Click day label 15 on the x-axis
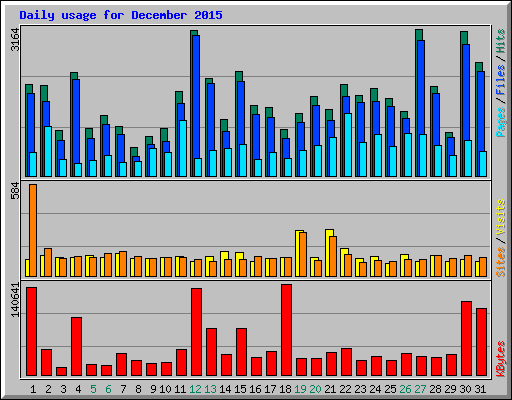 tap(240, 389)
